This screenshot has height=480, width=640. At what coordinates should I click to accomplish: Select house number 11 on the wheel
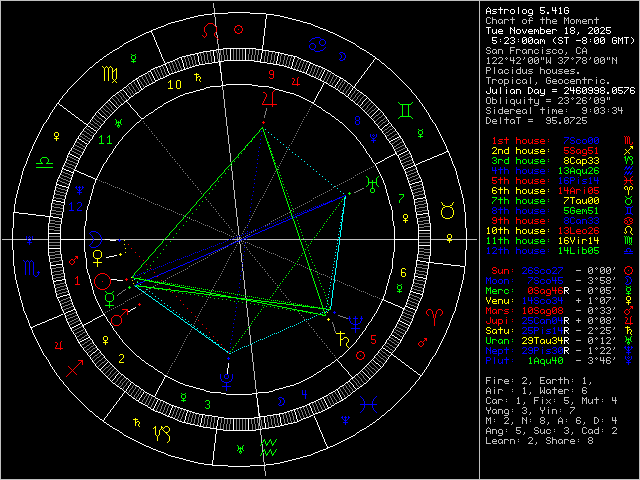point(105,140)
